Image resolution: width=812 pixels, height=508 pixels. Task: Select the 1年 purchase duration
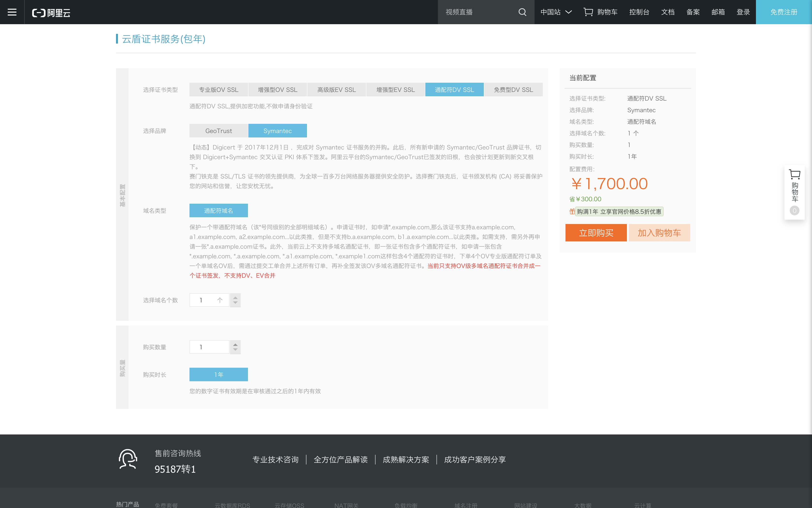[x=219, y=375]
